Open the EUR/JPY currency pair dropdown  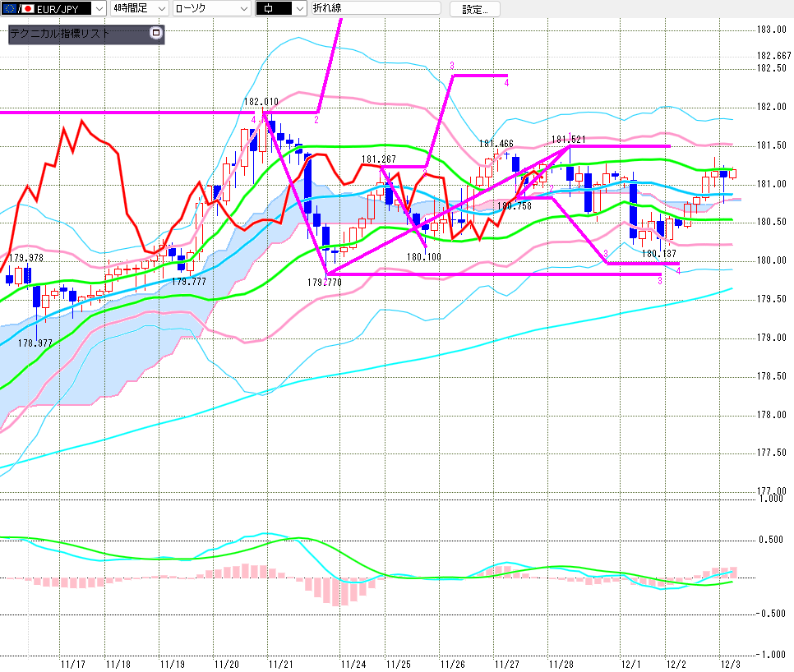pos(99,9)
